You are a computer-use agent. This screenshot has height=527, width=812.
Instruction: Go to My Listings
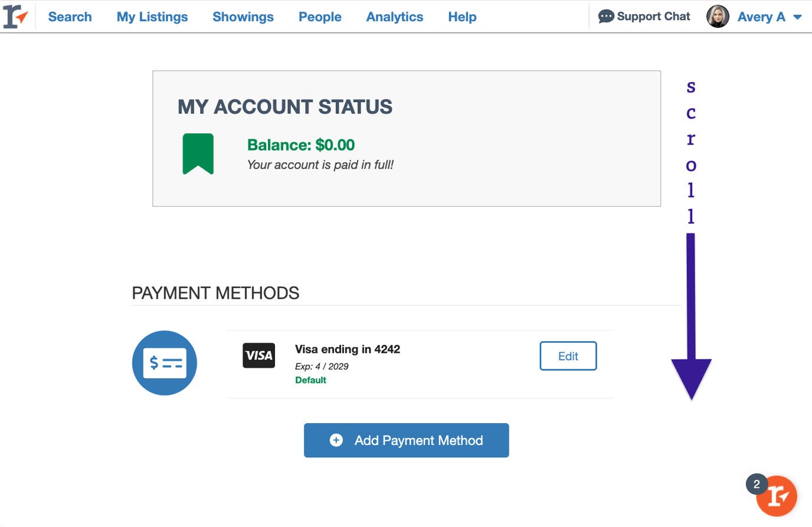coord(152,17)
